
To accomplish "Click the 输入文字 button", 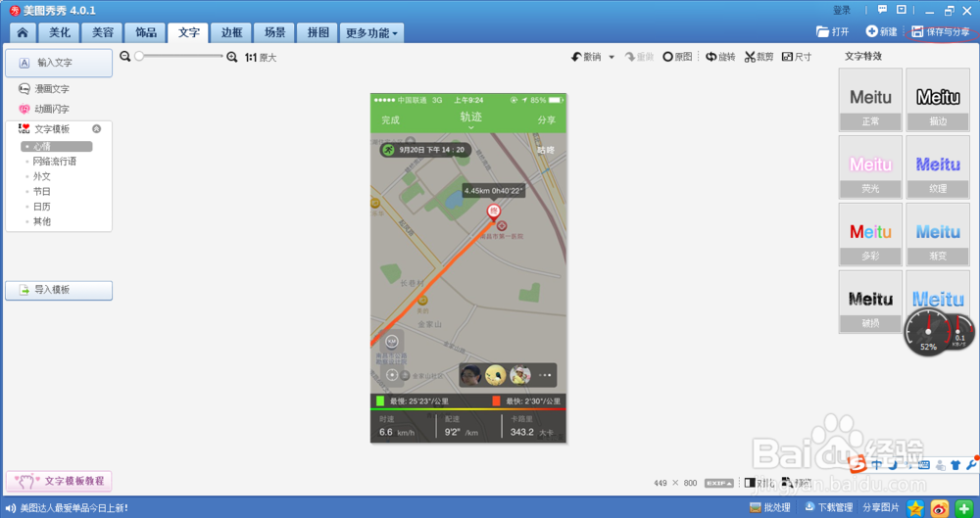I will click(59, 63).
